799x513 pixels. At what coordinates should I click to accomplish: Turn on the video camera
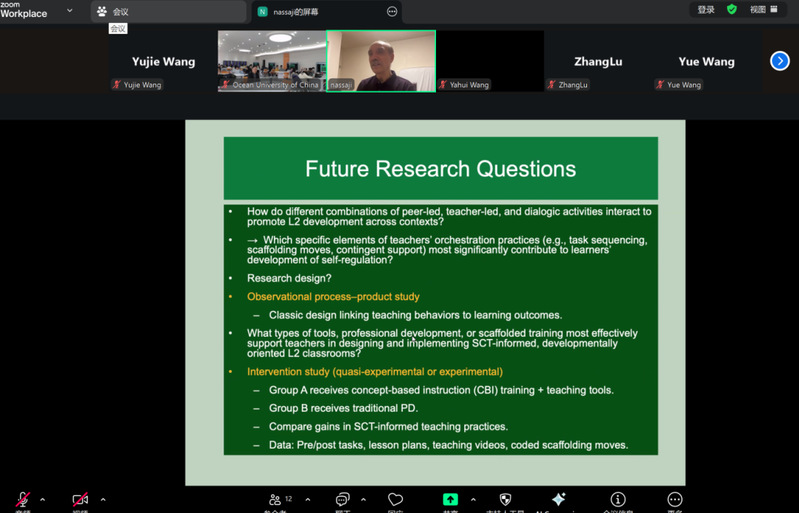tap(80, 499)
